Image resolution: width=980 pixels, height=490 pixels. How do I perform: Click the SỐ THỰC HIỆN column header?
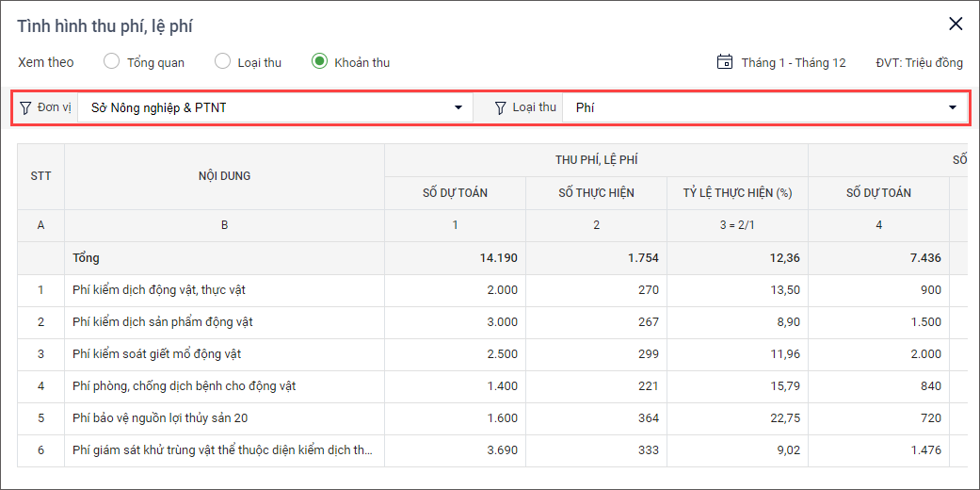pos(596,193)
